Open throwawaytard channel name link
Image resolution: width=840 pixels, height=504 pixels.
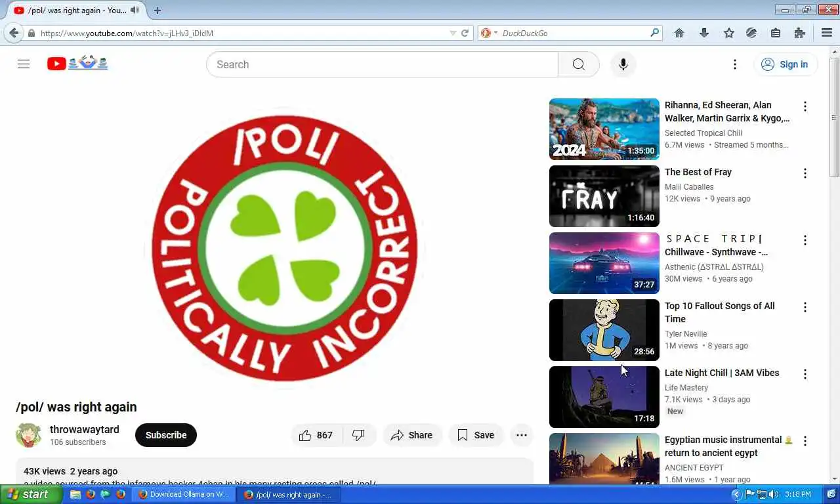coord(85,429)
